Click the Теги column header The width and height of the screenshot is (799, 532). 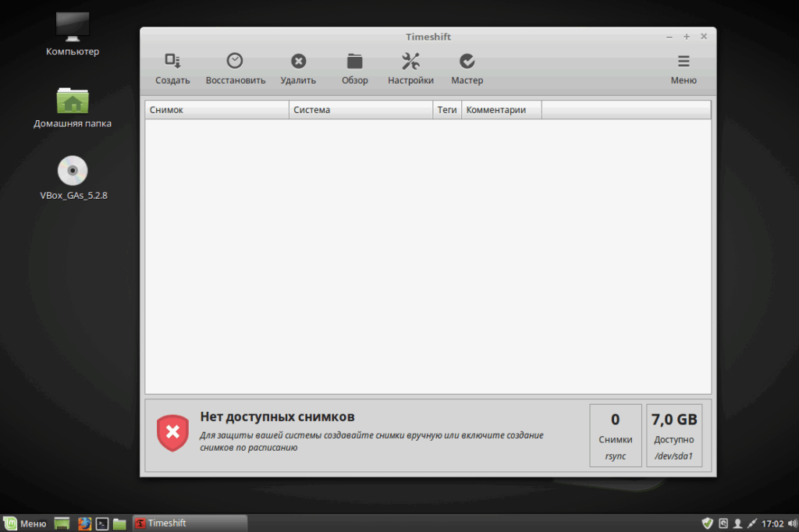(447, 109)
